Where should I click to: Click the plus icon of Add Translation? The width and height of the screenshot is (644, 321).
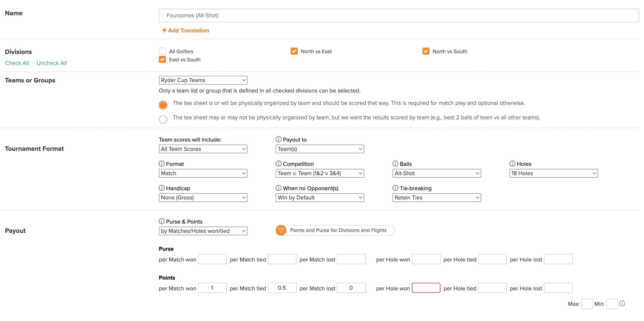point(164,30)
